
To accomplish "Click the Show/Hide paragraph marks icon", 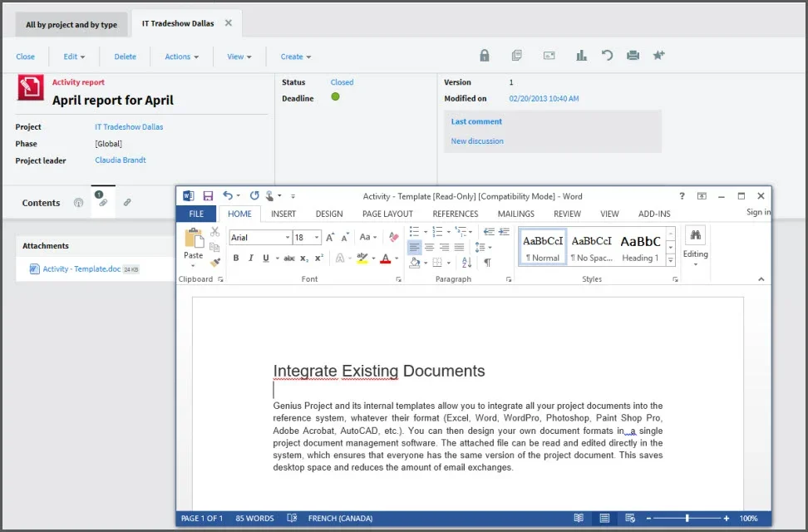I will click(487, 262).
